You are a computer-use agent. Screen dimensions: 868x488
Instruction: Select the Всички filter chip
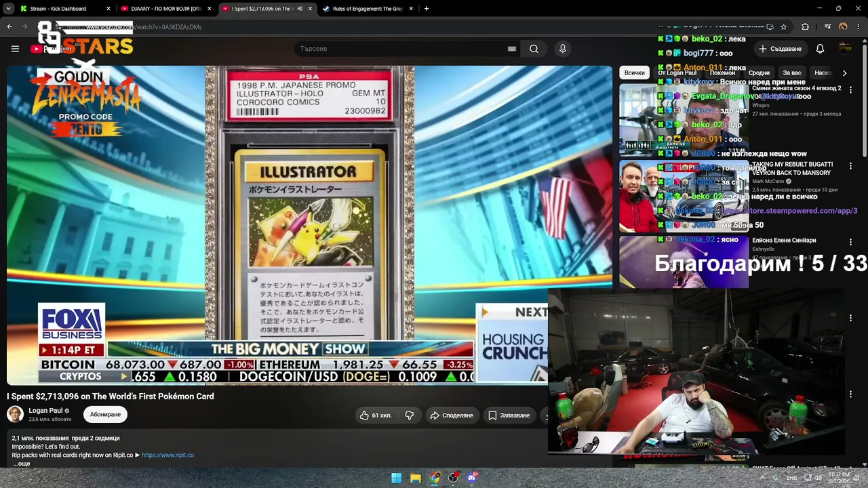(634, 73)
